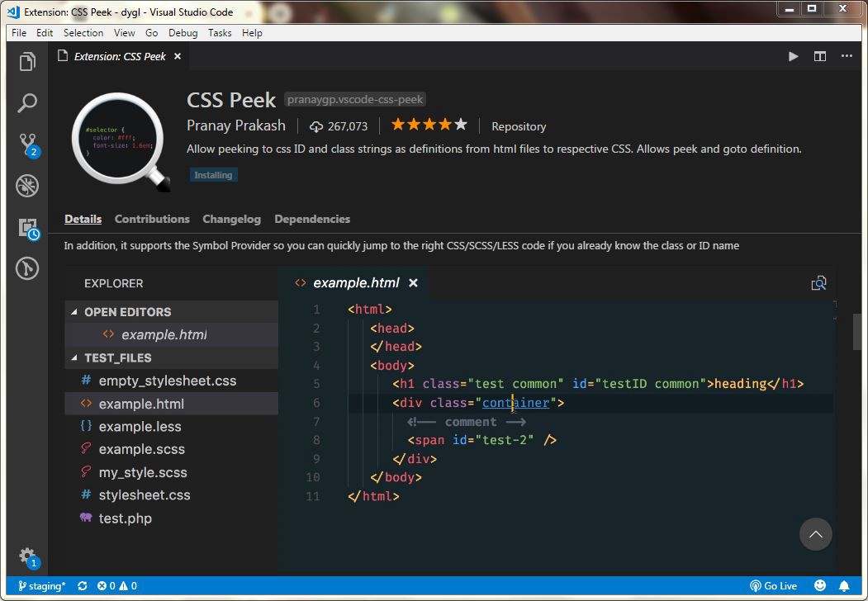The width and height of the screenshot is (868, 601).
Task: Switch to the Contributions tab
Action: coord(152,219)
